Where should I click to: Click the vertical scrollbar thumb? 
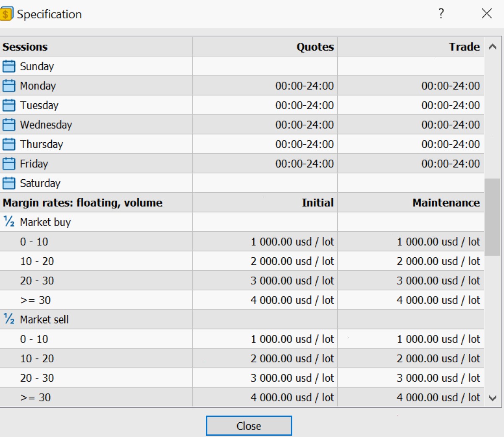click(x=492, y=217)
